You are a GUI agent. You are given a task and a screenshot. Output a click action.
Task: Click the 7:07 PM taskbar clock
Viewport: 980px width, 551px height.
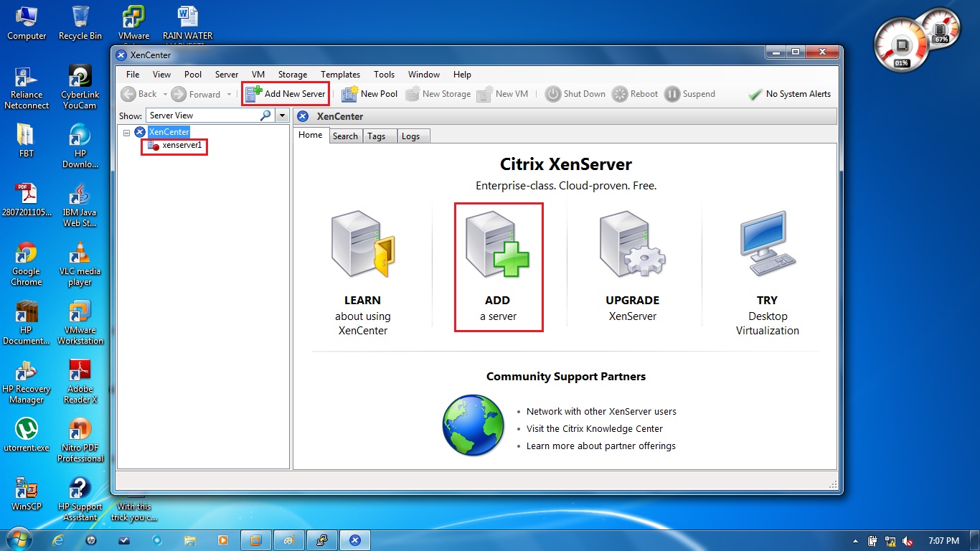943,541
